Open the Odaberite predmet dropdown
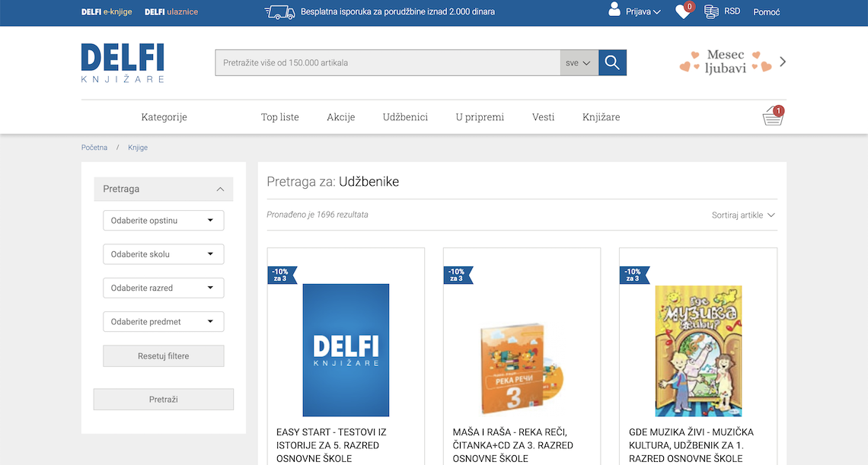Viewport: 868px width, 465px height. point(163,322)
